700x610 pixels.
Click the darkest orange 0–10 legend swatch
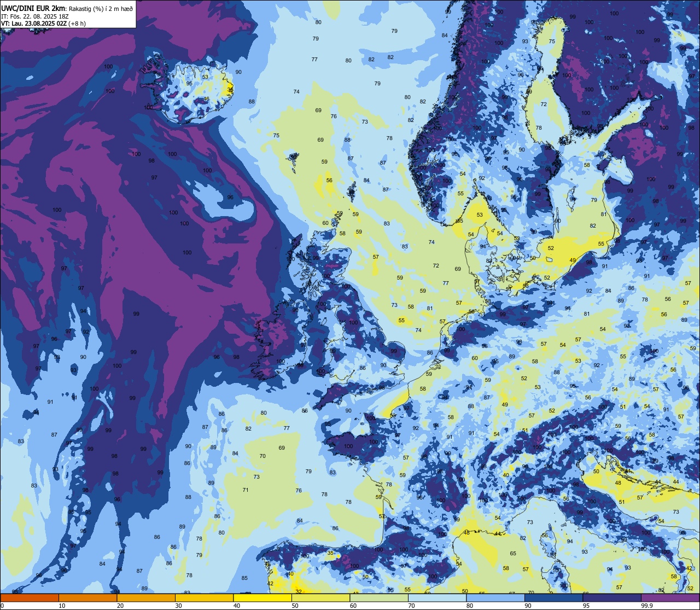tap(30, 597)
